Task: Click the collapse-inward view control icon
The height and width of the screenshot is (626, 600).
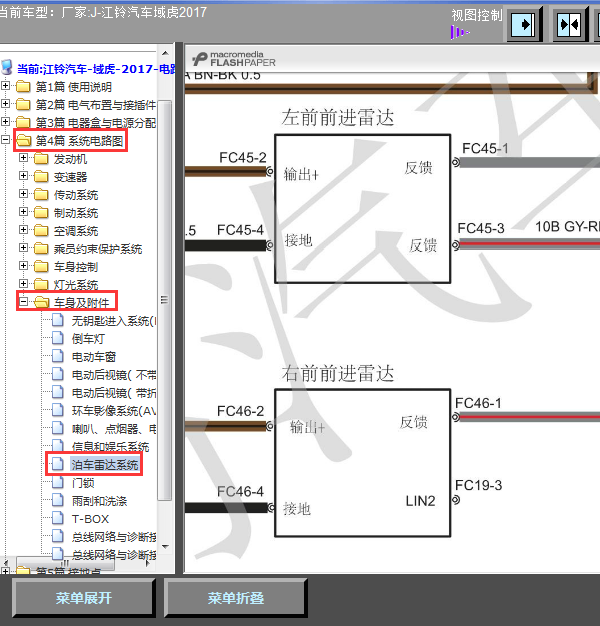Action: pyautogui.click(x=569, y=25)
